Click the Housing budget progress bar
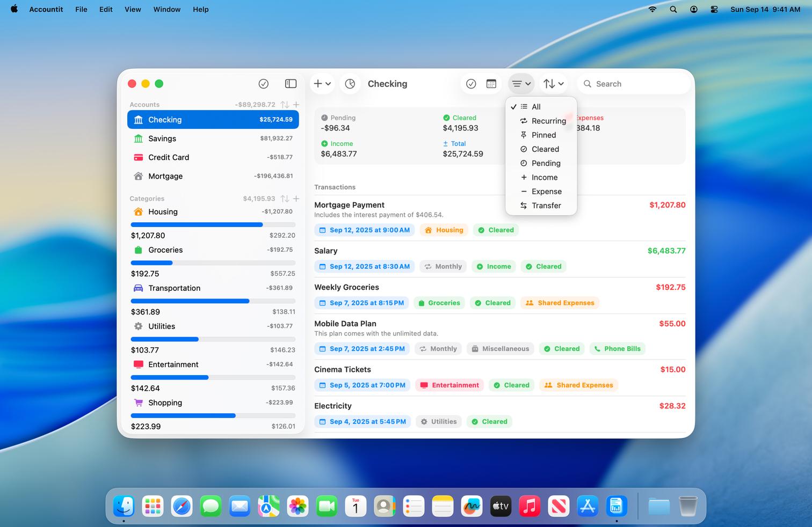This screenshot has width=812, height=527. (213, 225)
